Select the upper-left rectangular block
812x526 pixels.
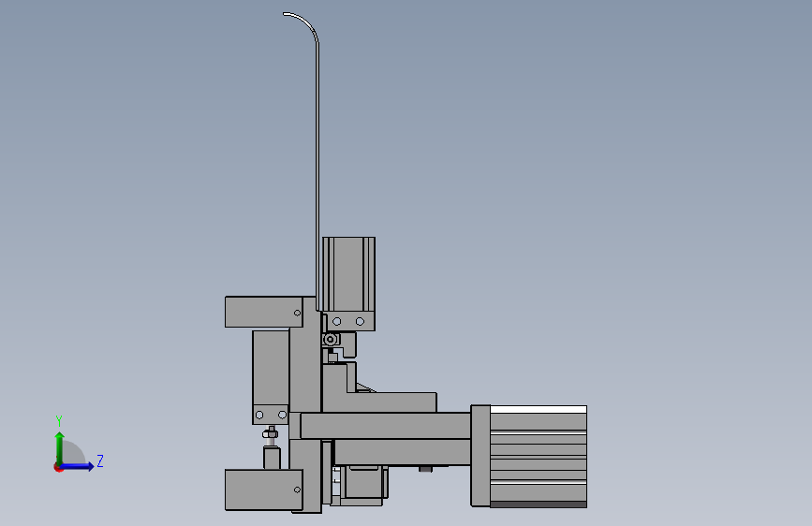point(263,312)
